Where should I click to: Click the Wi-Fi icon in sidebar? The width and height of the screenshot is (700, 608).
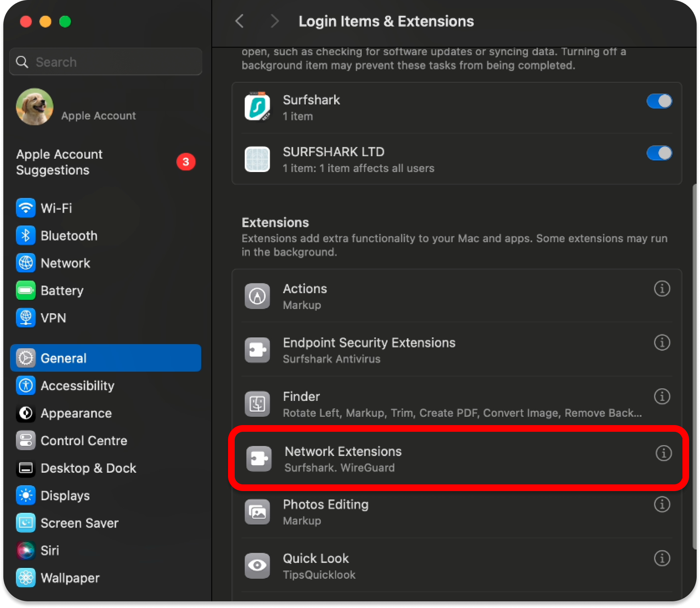pyautogui.click(x=25, y=208)
